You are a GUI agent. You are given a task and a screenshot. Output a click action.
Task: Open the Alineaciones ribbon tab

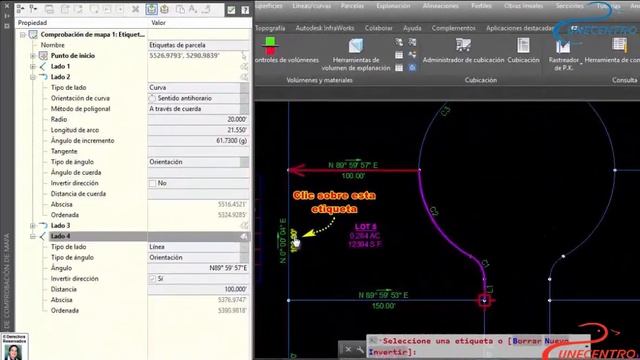click(440, 6)
